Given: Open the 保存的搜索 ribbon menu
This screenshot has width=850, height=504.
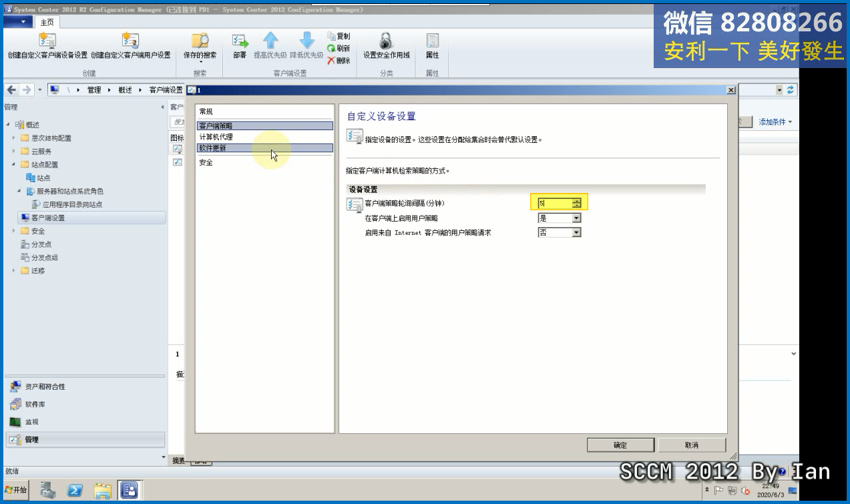Looking at the screenshot, I should click(x=200, y=47).
